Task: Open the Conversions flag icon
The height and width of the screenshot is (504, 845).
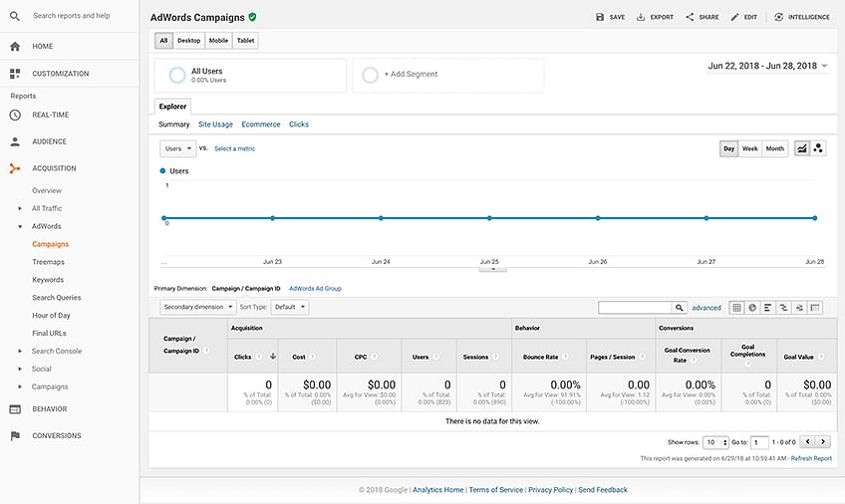Action: [x=15, y=435]
